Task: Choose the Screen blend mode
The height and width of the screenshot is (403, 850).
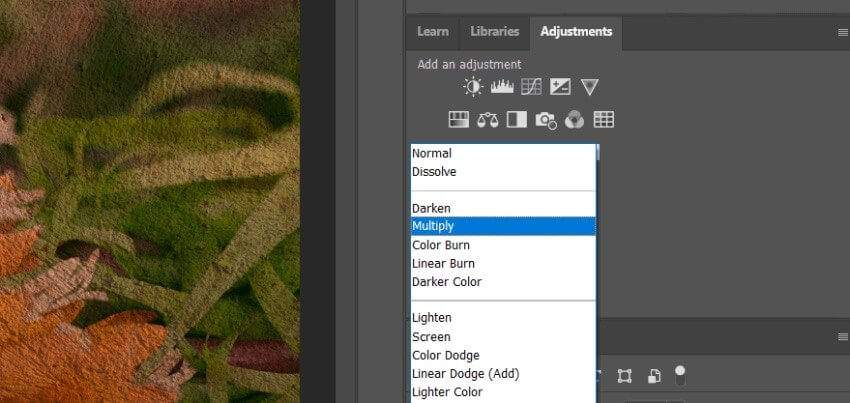Action: (x=503, y=337)
